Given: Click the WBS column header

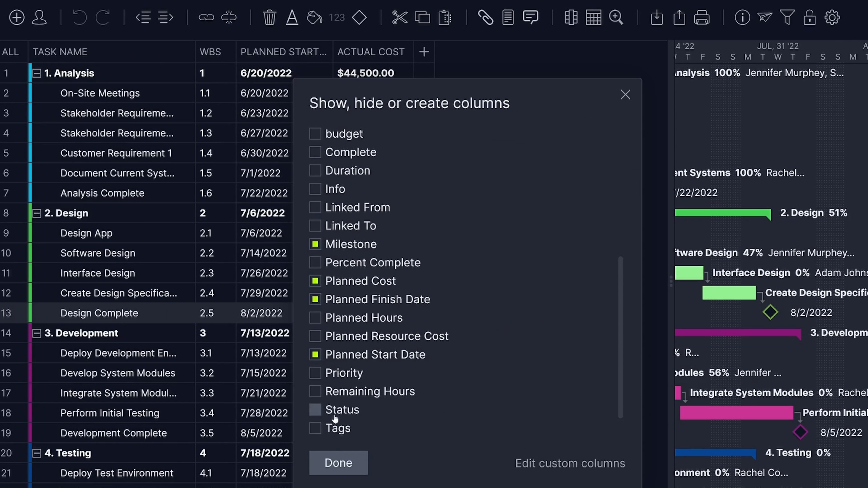Looking at the screenshot, I should [210, 52].
